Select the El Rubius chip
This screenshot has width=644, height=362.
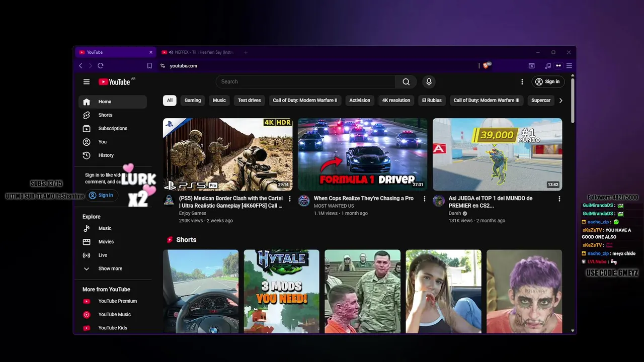coord(432,100)
